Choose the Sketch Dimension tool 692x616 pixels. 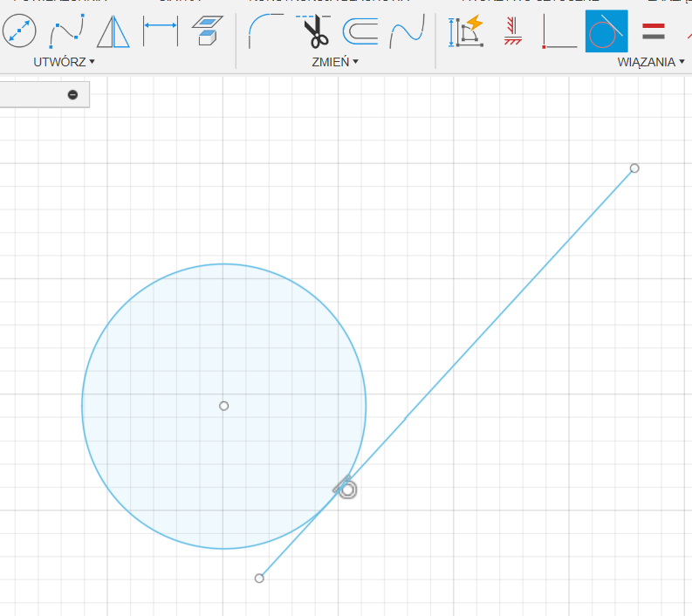pos(161,32)
